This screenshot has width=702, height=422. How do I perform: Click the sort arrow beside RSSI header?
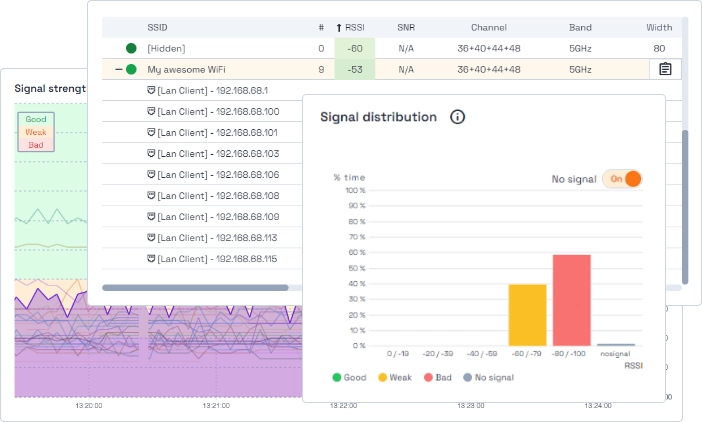point(339,28)
